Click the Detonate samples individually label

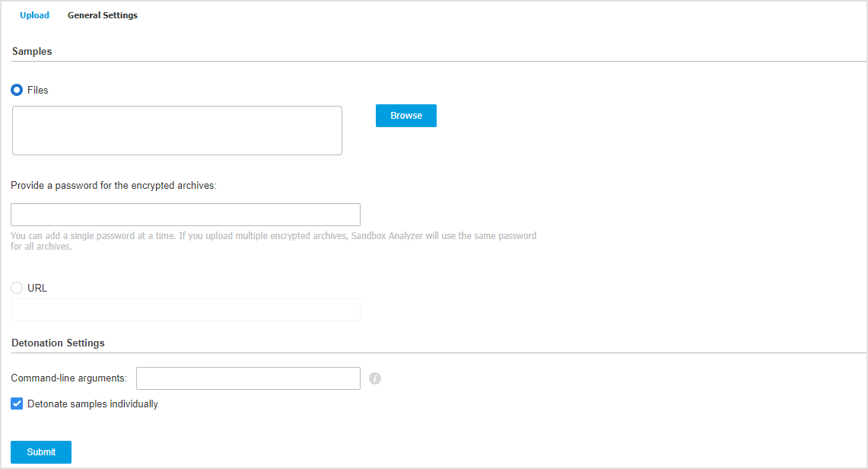tap(91, 404)
